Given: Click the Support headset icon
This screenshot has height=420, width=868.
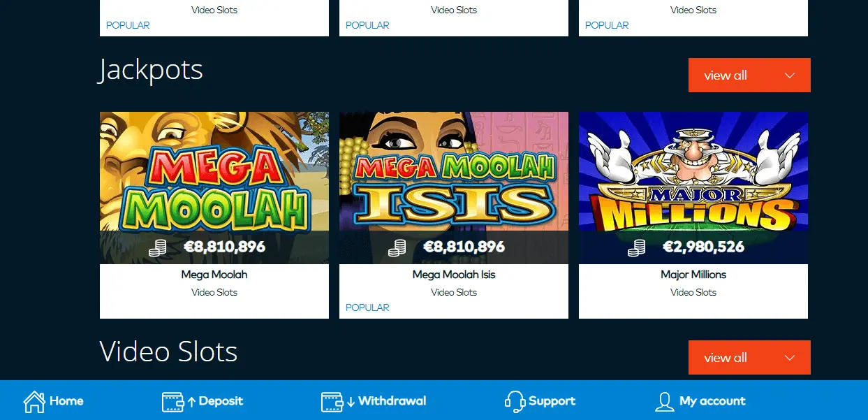Looking at the screenshot, I should (515, 401).
